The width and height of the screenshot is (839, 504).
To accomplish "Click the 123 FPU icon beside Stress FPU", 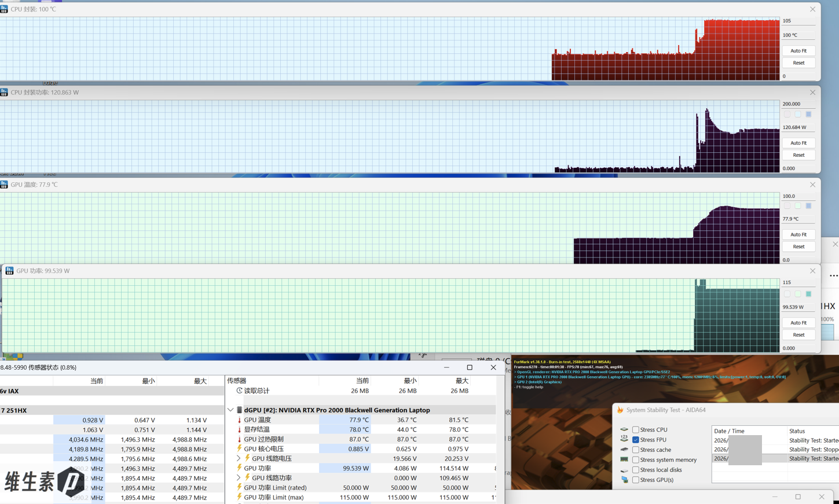I will click(x=624, y=439).
